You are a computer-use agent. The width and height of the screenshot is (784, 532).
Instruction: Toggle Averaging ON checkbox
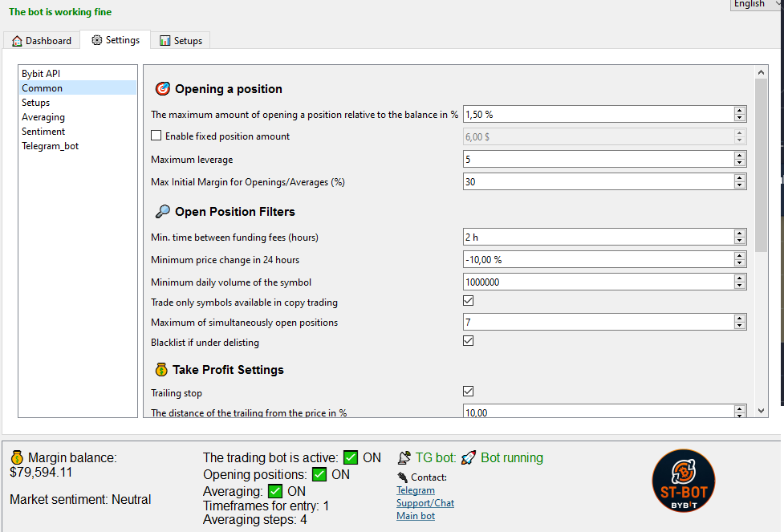click(275, 491)
